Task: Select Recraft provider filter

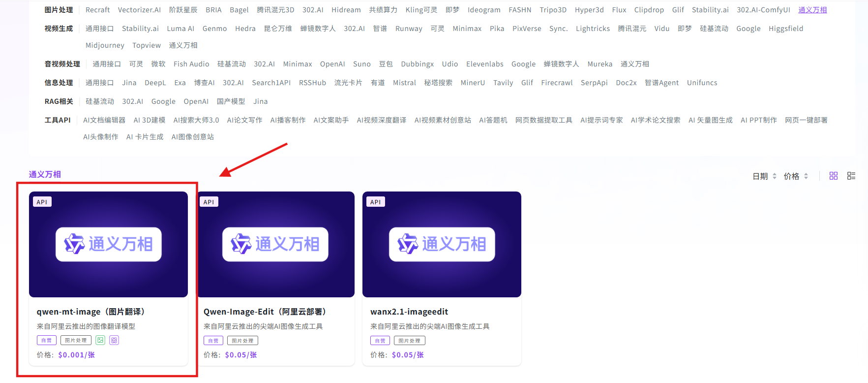Action: point(98,10)
